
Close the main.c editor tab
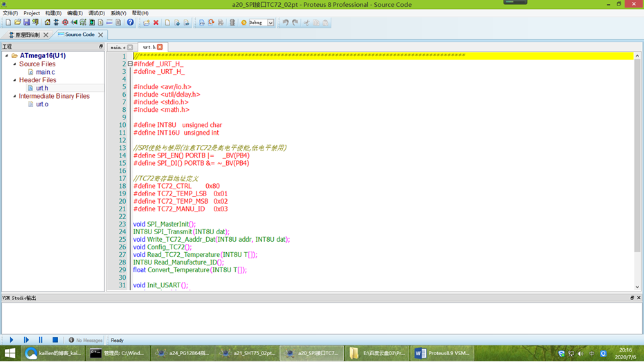(x=130, y=47)
